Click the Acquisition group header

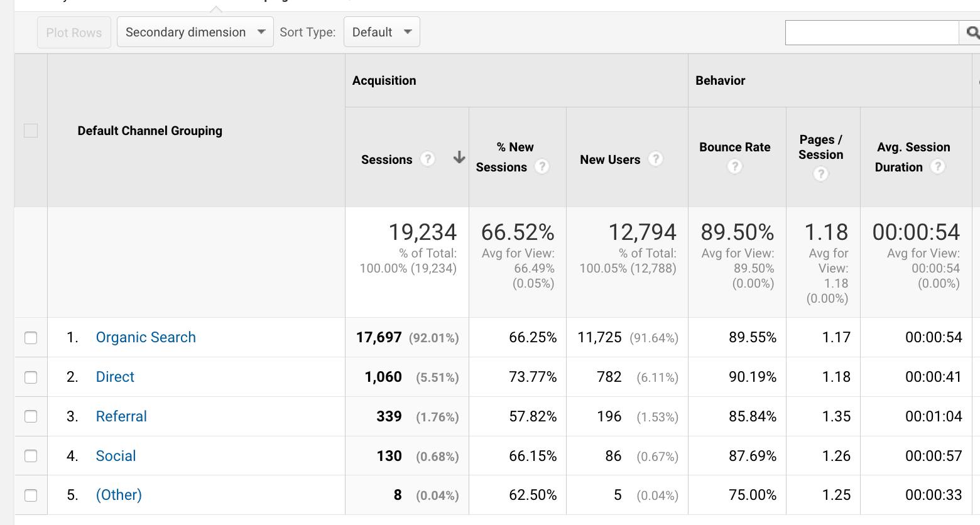click(384, 80)
